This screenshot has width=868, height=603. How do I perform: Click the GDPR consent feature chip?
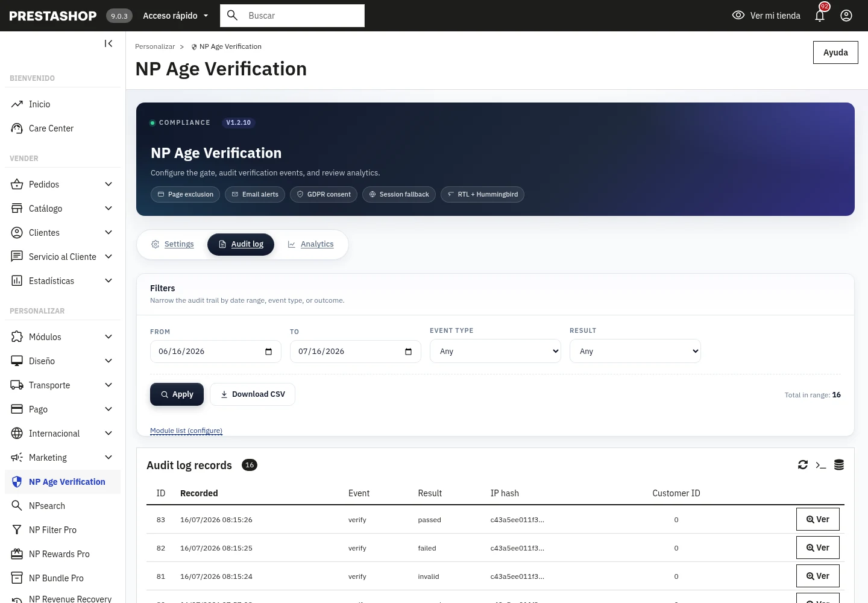pyautogui.click(x=324, y=194)
